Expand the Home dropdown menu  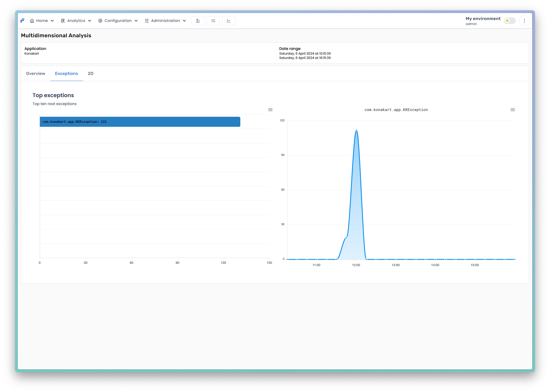(52, 21)
